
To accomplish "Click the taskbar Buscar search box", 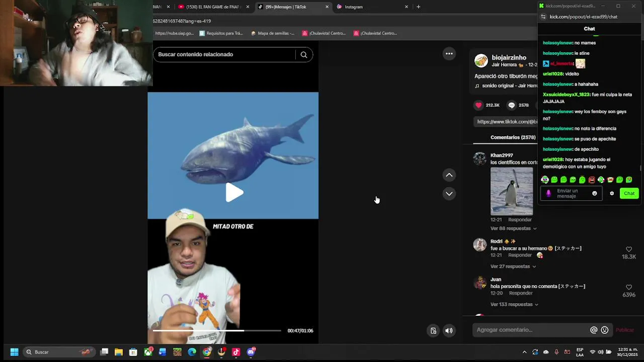I will coord(59,352).
